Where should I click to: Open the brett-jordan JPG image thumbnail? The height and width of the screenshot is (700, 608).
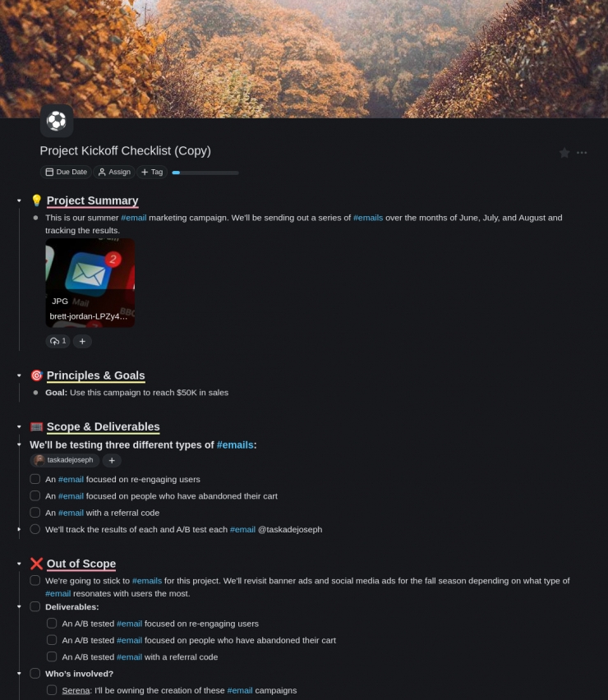coord(90,283)
